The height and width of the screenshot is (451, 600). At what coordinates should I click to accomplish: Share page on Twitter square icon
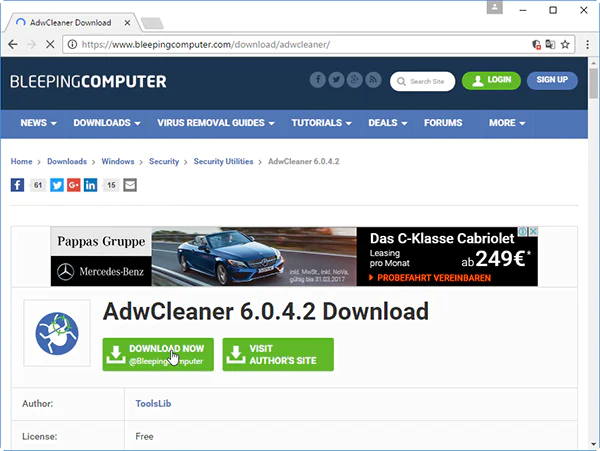[x=57, y=185]
